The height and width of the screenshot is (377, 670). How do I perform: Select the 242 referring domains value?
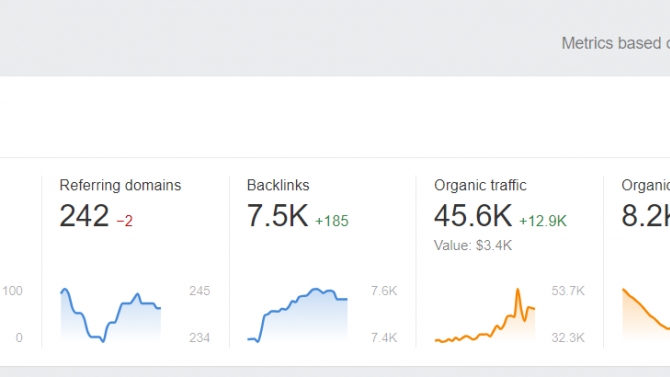click(84, 215)
